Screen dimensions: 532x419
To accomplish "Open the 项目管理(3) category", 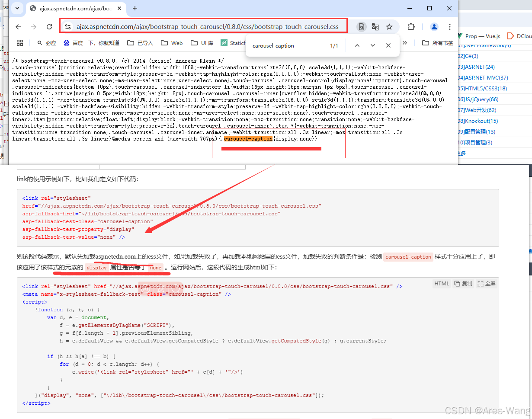I will 475,142.
